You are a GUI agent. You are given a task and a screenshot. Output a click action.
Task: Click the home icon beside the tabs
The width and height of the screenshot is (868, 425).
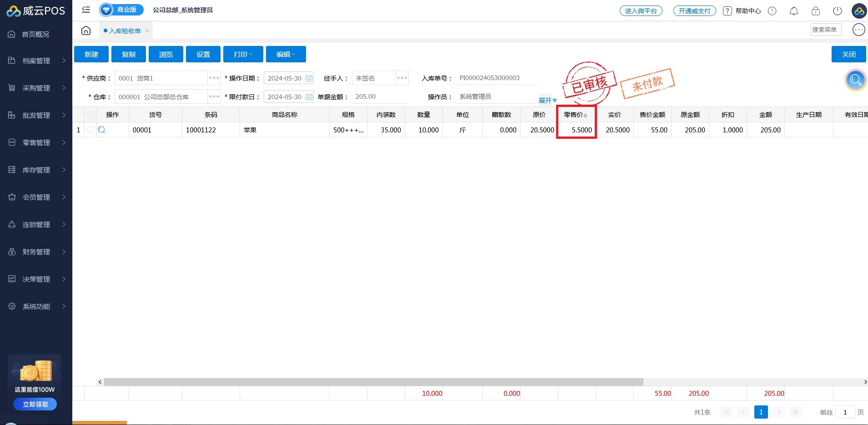tap(86, 30)
